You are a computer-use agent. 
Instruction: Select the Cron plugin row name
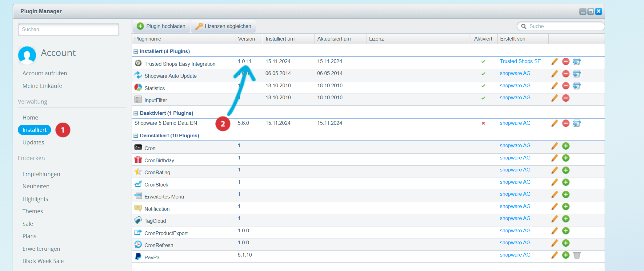click(150, 148)
